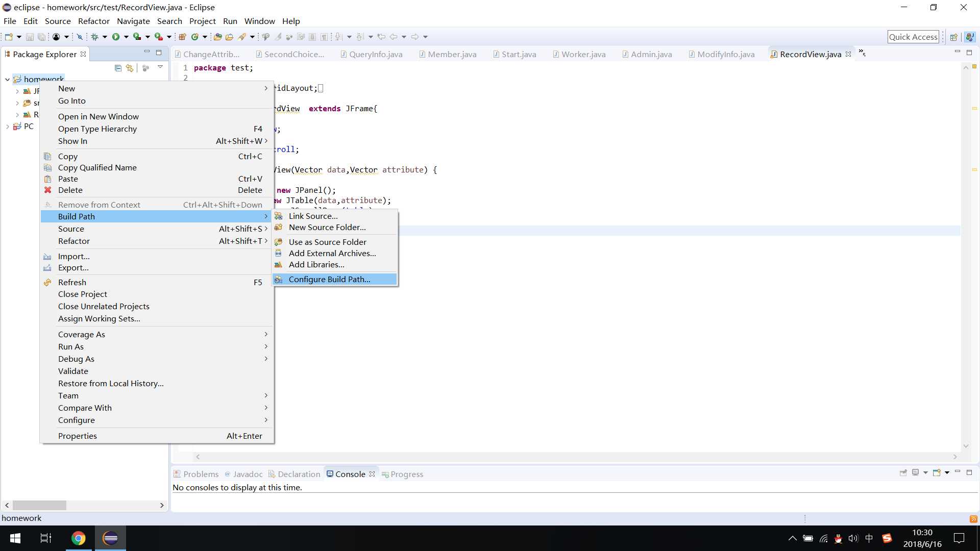
Task: Click Collapse All in Package Explorer
Action: [118, 68]
